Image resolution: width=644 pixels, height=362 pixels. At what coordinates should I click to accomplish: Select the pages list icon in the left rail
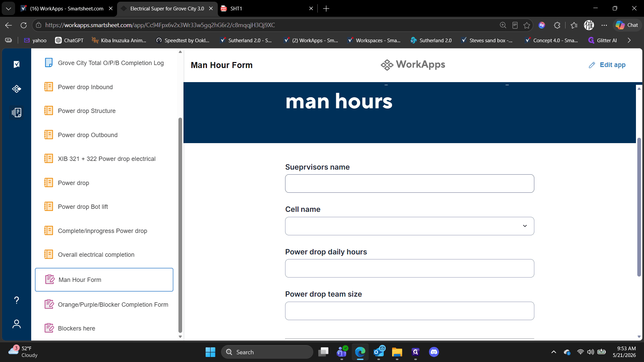coord(16,113)
